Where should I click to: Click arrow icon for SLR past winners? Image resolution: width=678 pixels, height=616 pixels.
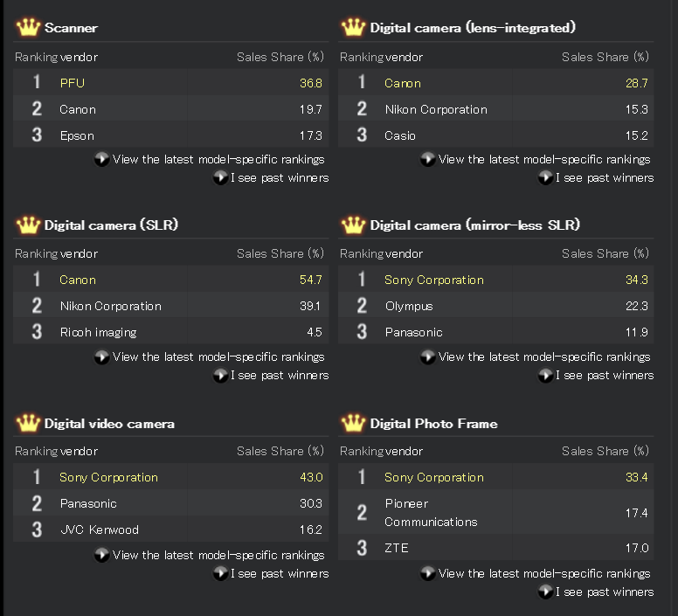coord(220,375)
